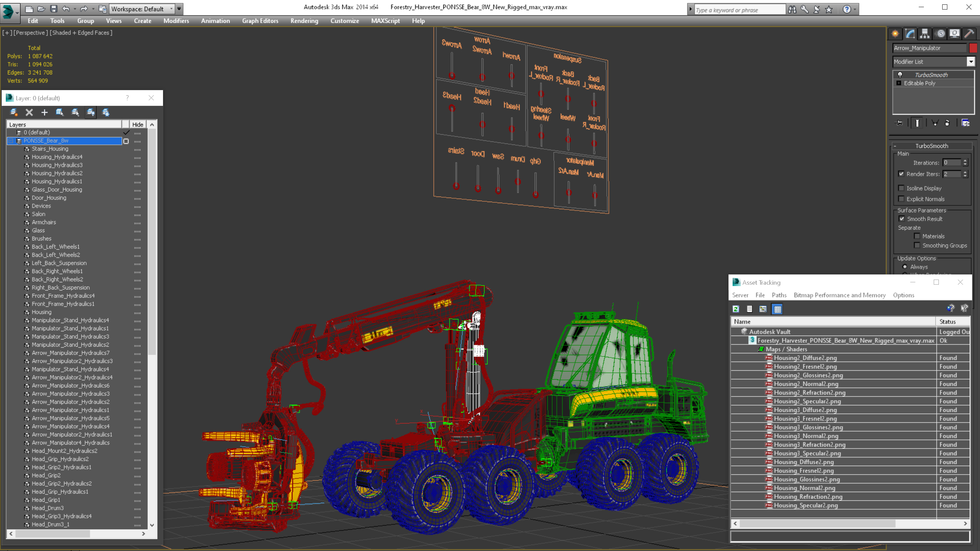Click Hide/Unhide All Layers icon
Viewport: 980px width, 551px height.
(91, 112)
